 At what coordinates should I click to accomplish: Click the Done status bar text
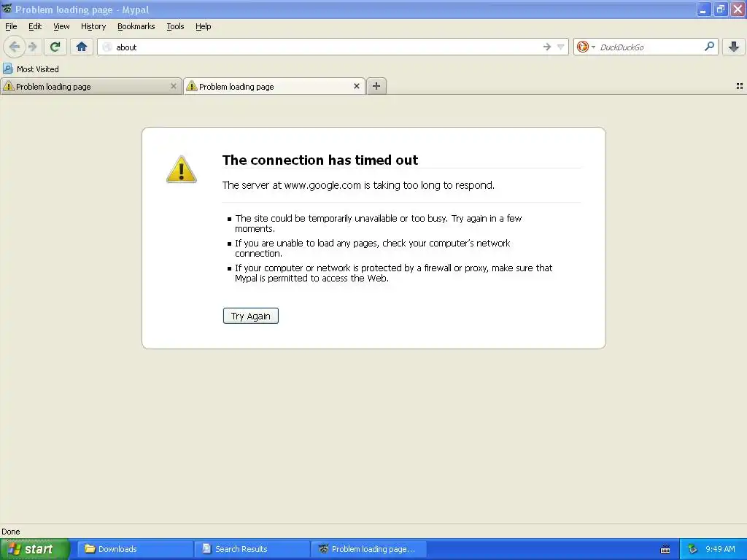(10, 532)
